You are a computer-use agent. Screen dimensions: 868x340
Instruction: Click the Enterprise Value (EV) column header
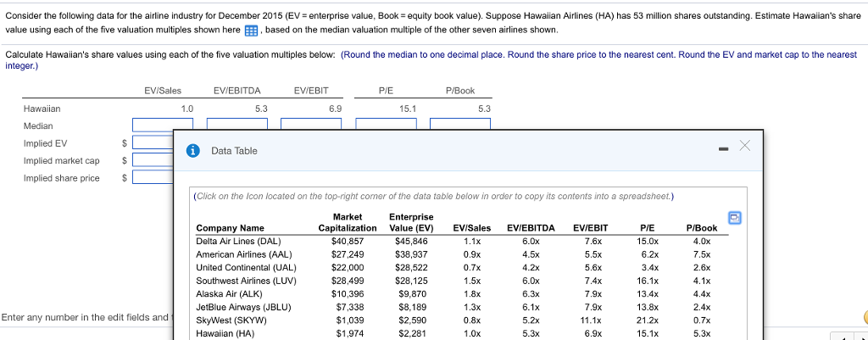click(x=411, y=223)
